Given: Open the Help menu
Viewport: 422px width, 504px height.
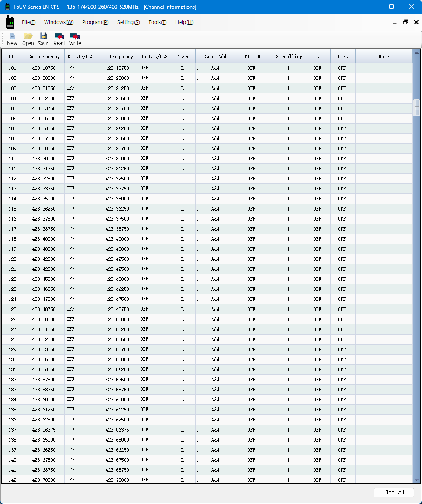Looking at the screenshot, I should (x=184, y=22).
